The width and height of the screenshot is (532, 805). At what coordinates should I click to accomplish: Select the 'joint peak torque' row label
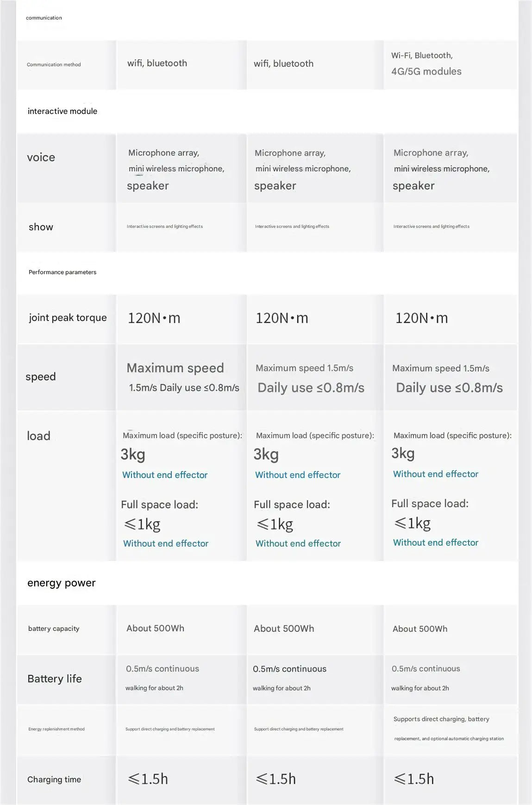click(68, 318)
